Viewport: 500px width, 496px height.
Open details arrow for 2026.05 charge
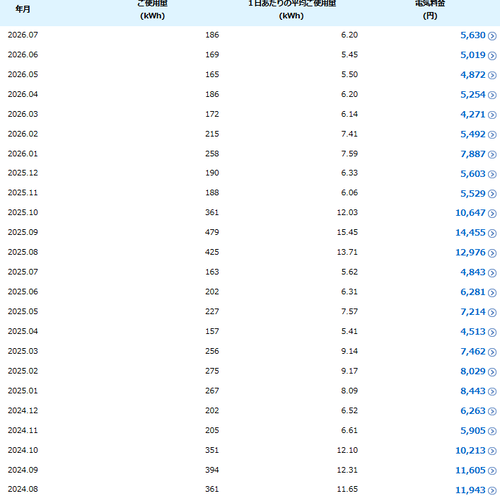coord(492,75)
